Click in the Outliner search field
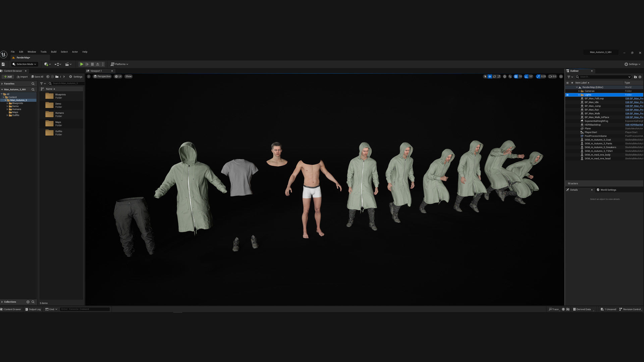 (603, 77)
